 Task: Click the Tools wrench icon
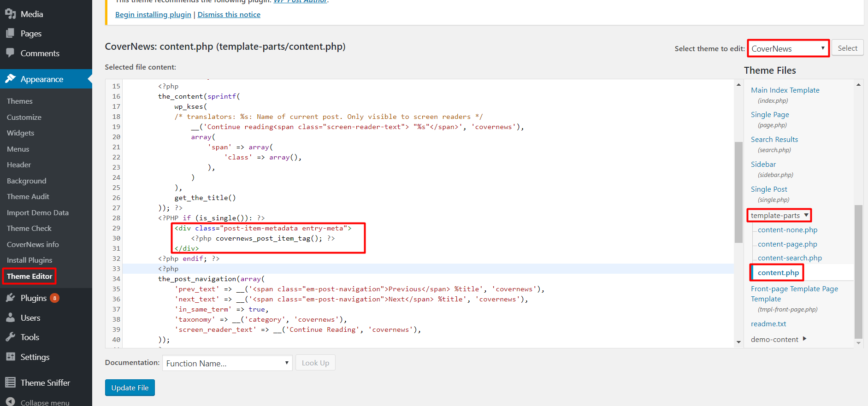tap(10, 337)
